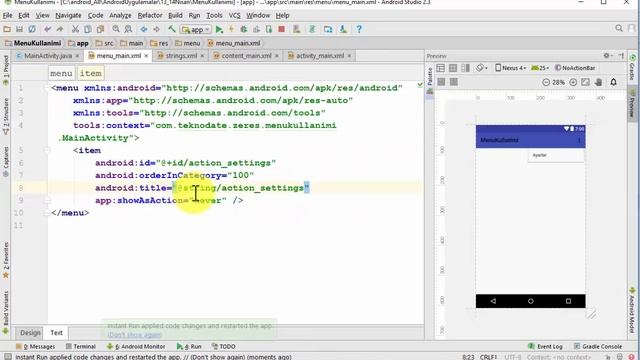Navigate back with the blue left arrow
This screenshot has width=640, height=360.
(144, 29)
